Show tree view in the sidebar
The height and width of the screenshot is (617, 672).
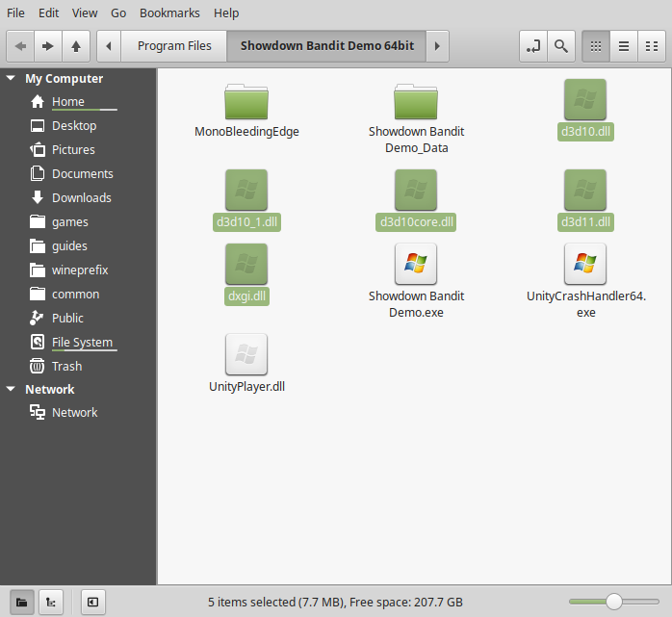51,602
